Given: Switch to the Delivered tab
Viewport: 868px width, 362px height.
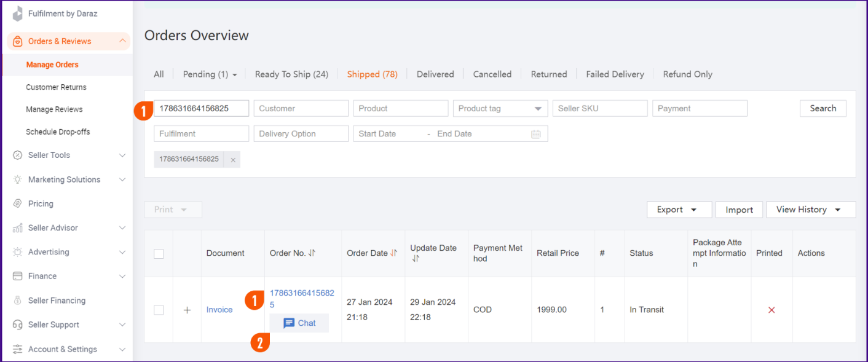Looking at the screenshot, I should point(435,74).
